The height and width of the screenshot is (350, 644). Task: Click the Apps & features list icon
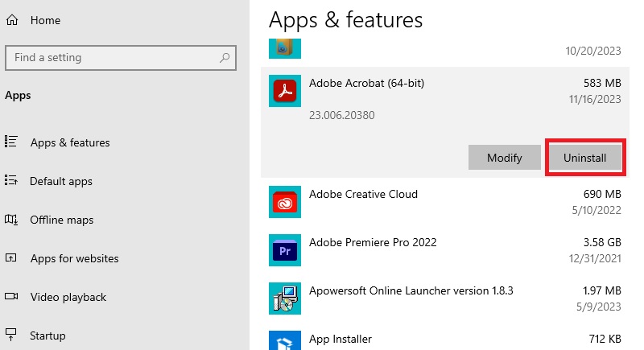pyautogui.click(x=11, y=142)
